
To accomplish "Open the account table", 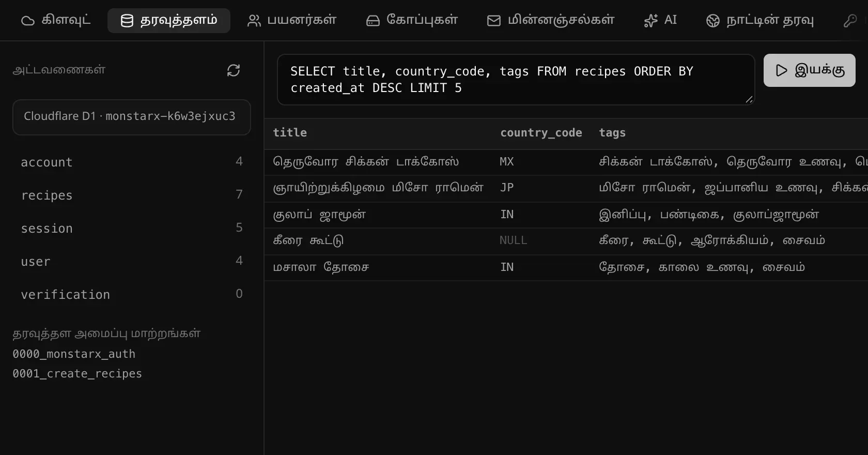I will (132, 162).
